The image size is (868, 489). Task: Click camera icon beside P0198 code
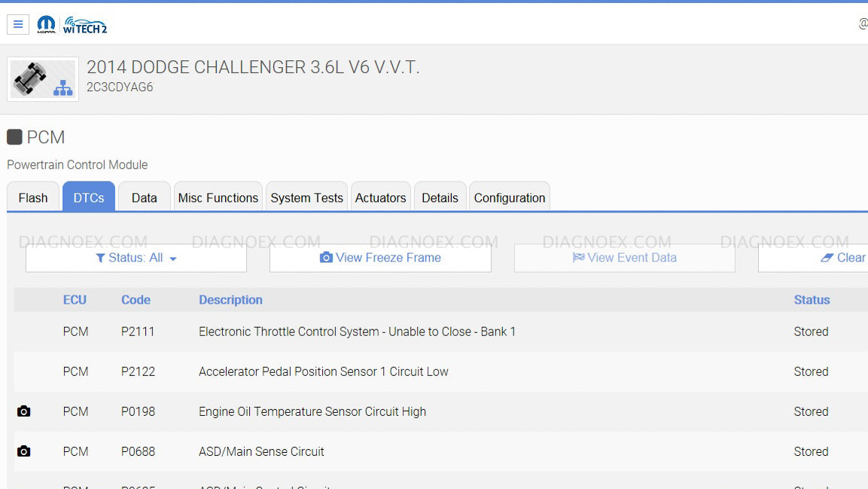pos(24,411)
